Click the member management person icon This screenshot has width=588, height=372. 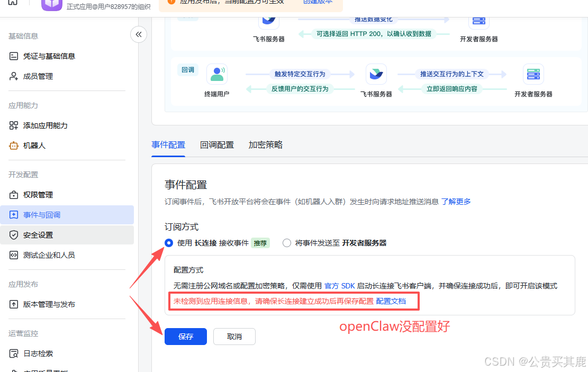[14, 77]
